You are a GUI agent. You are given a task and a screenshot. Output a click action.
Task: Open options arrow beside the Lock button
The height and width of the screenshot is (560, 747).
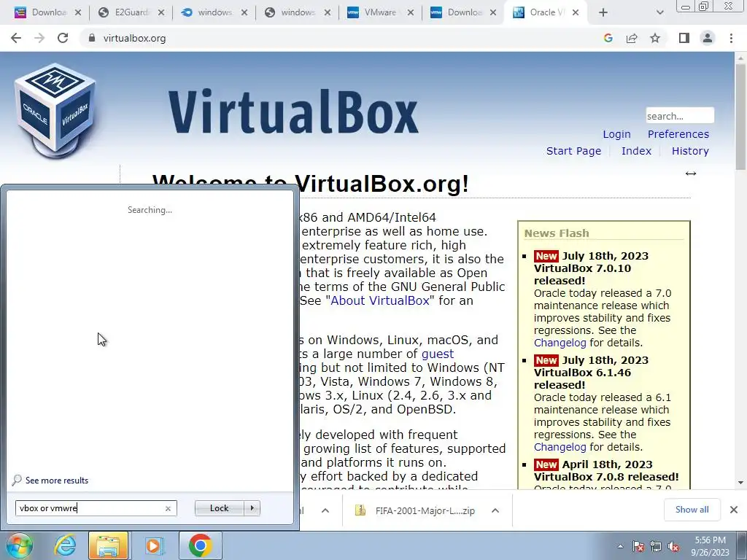(252, 508)
